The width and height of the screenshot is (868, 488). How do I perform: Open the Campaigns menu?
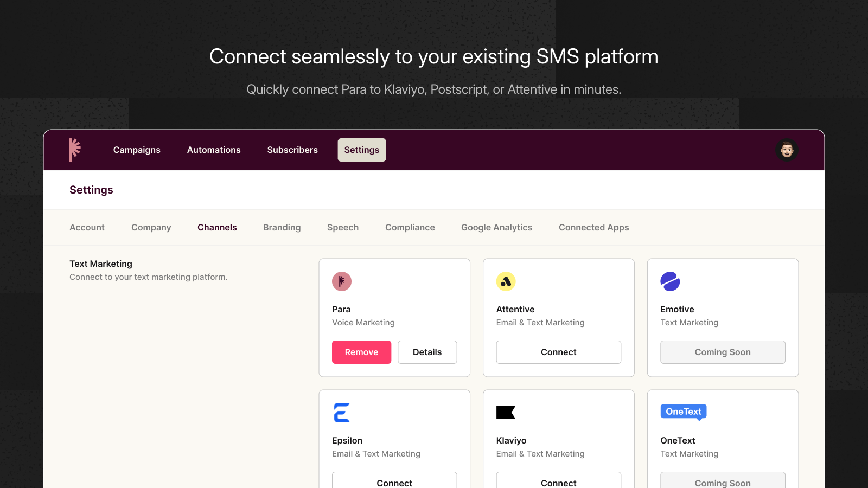coord(137,150)
